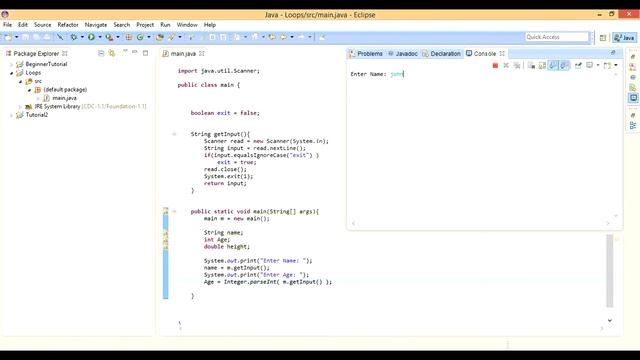
Task: Minimize the Package Explorer view
Action: point(135,52)
